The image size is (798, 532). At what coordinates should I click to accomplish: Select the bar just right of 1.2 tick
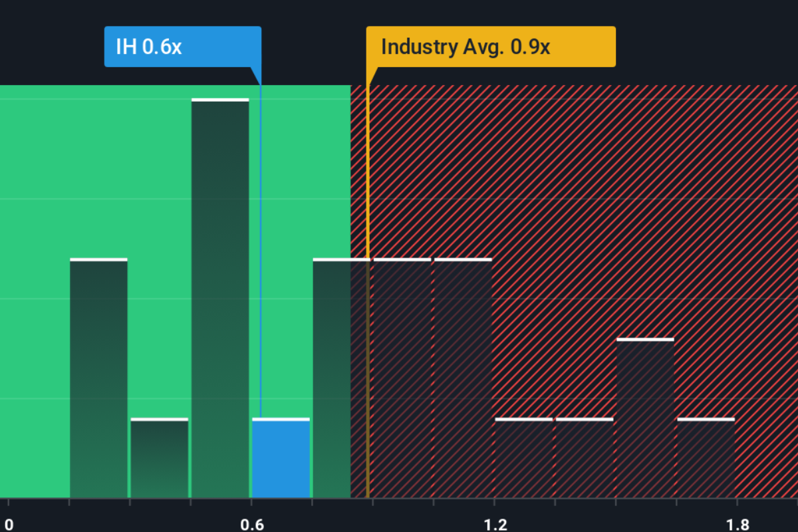[524, 459]
